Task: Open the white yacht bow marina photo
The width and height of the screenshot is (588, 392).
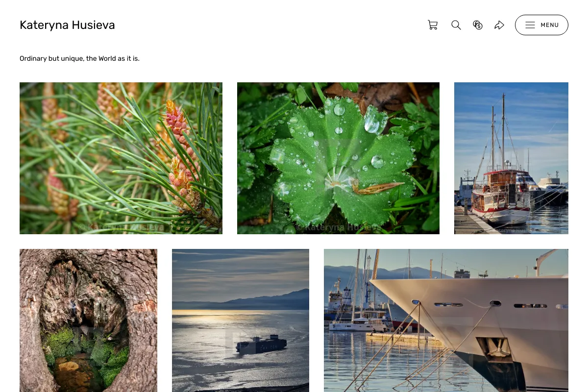Action: pos(446,320)
